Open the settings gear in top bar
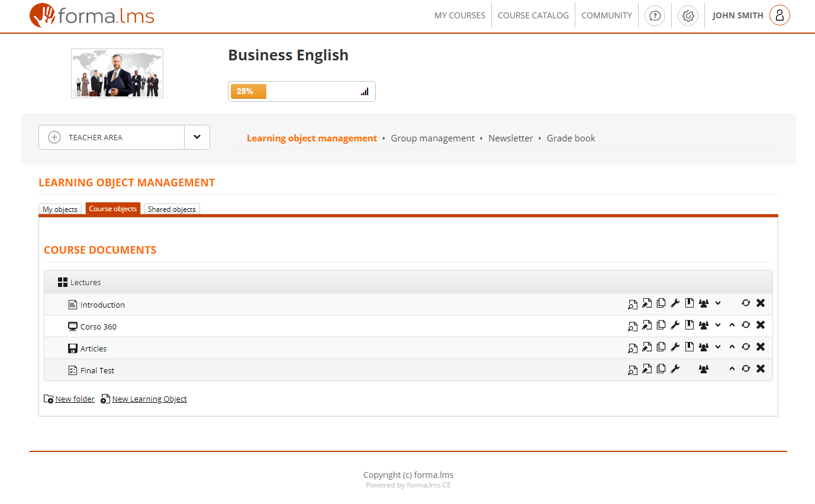The image size is (815, 504). coord(688,15)
